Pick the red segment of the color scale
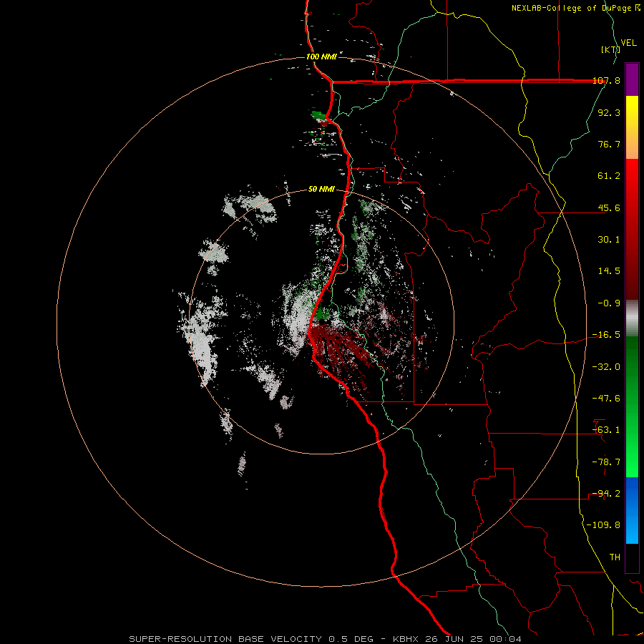644x644 pixels. click(x=632, y=229)
